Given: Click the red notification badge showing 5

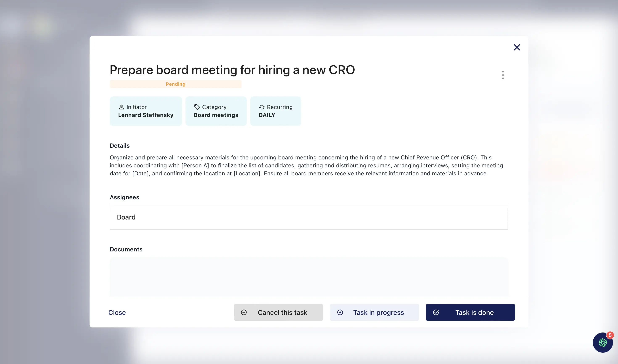Looking at the screenshot, I should 610,335.
